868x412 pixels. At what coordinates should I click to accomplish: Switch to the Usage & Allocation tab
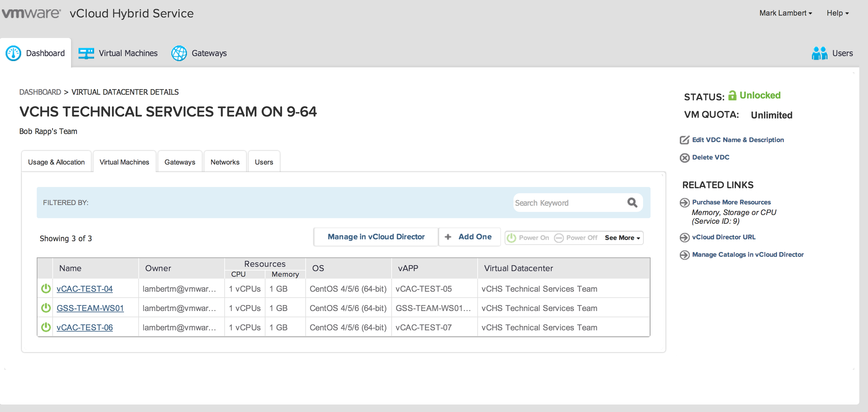[x=56, y=162]
